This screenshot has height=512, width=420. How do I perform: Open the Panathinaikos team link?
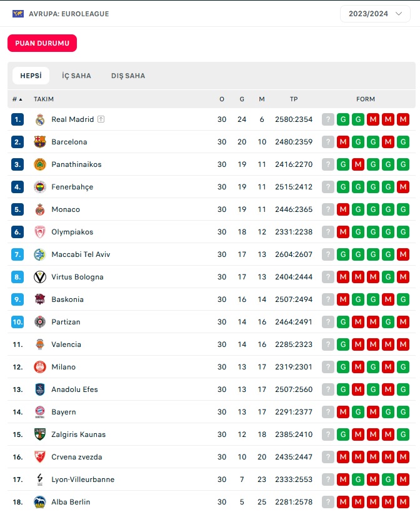click(76, 164)
